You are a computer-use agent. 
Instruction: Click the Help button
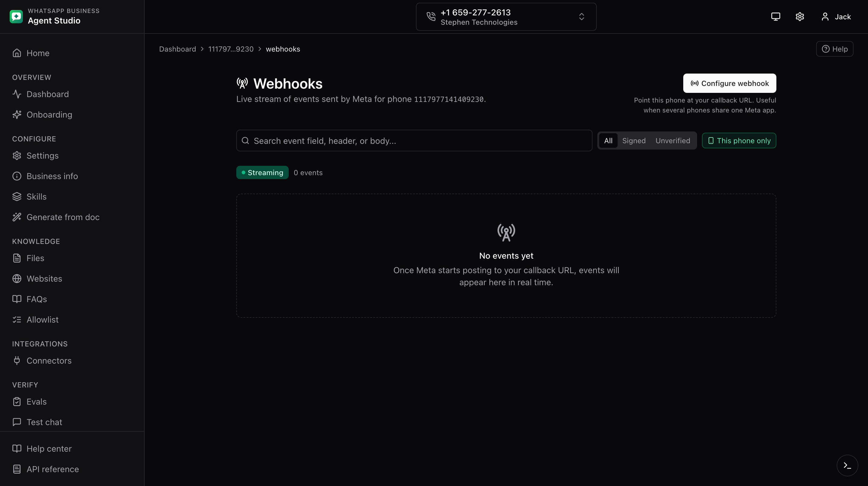coord(835,49)
